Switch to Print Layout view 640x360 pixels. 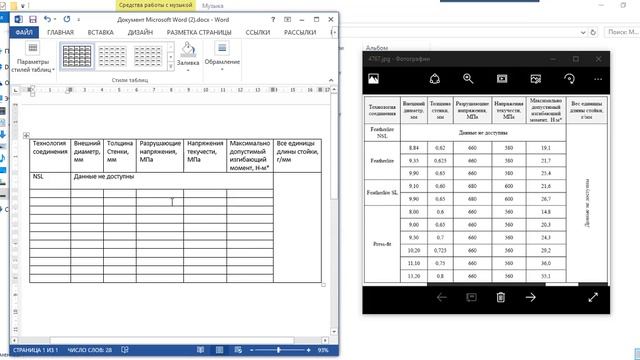(x=219, y=350)
